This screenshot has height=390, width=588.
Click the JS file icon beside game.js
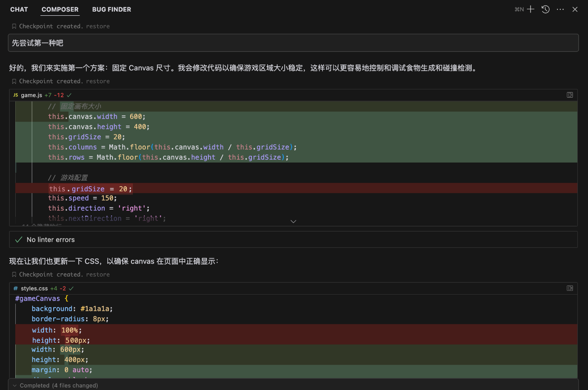click(16, 95)
